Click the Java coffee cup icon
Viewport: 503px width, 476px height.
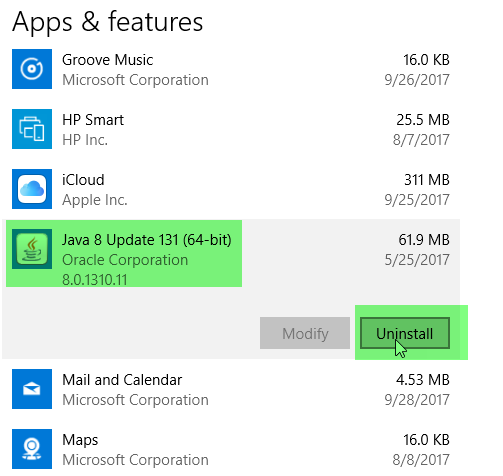tap(32, 249)
